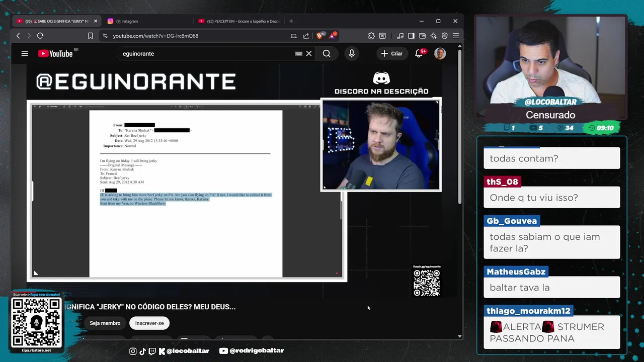
Task: Click the streamer webcam inside the video
Action: tap(381, 145)
